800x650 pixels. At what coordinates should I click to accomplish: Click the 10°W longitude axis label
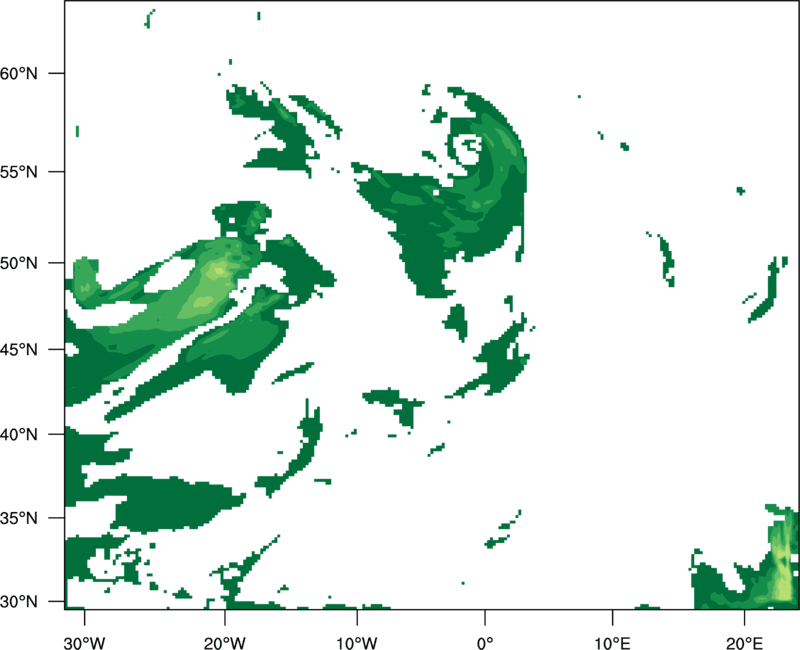357,643
